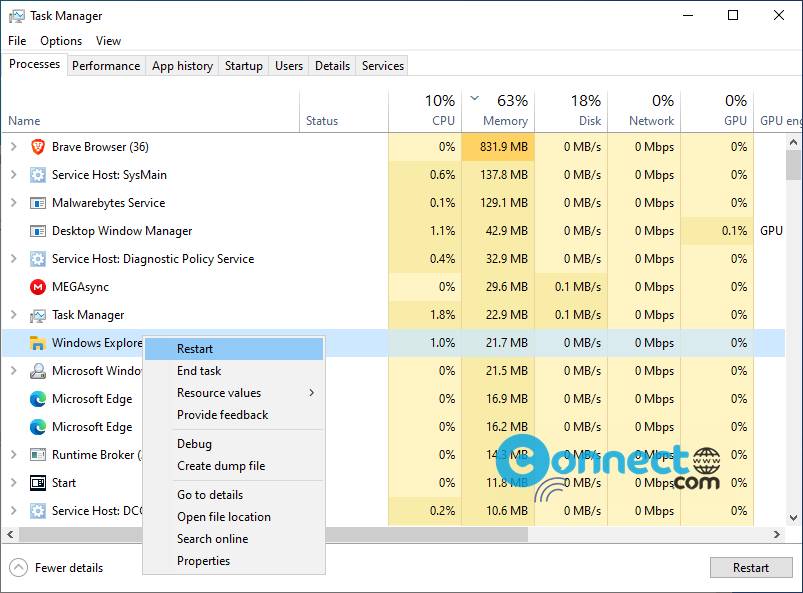Switch to the Startup tab
Screen dimensions: 803x593
[244, 66]
